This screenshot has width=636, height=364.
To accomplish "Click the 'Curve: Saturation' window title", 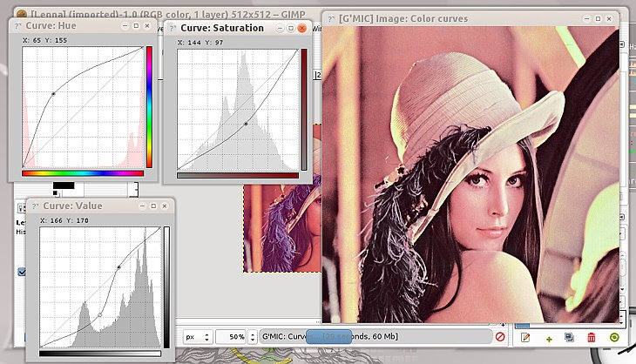I will [x=222, y=28].
